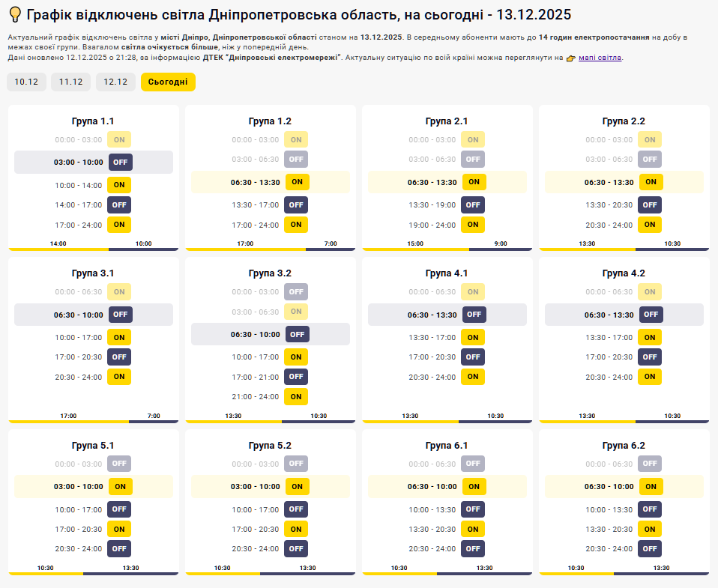This screenshot has width=718, height=588.
Task: Select the 12.12 date tab
Action: point(114,82)
